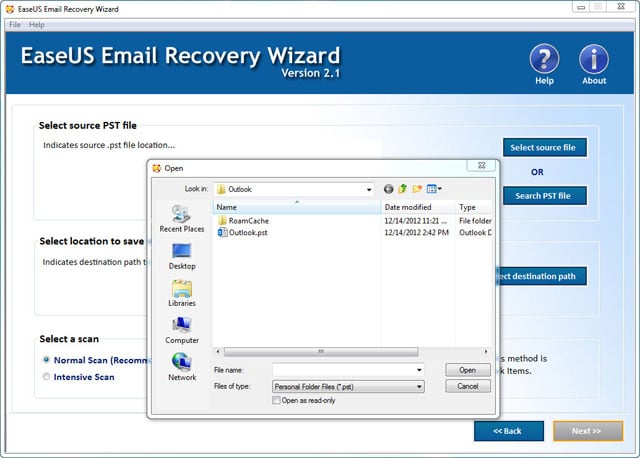This screenshot has width=640, height=458.
Task: Enable the Open as read-only checkbox
Action: coord(277,400)
